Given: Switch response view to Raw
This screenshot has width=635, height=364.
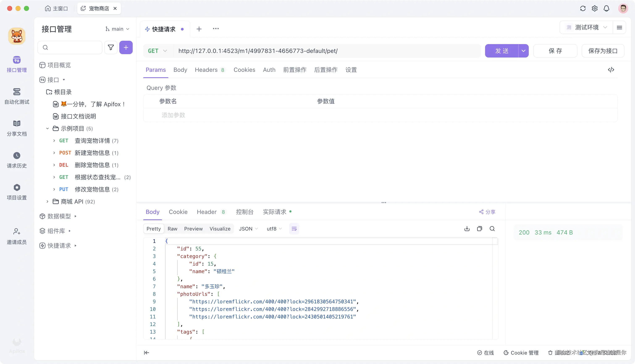Looking at the screenshot, I should (172, 229).
